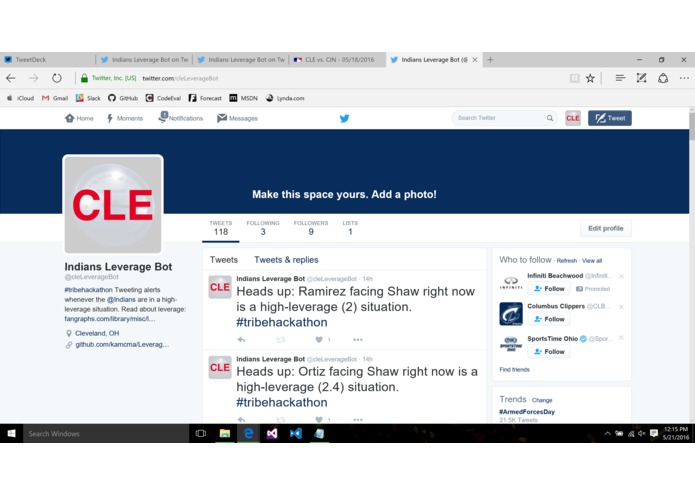Image resolution: width=695 pixels, height=494 pixels.
Task: Open the iCloud bookmark
Action: (20, 98)
